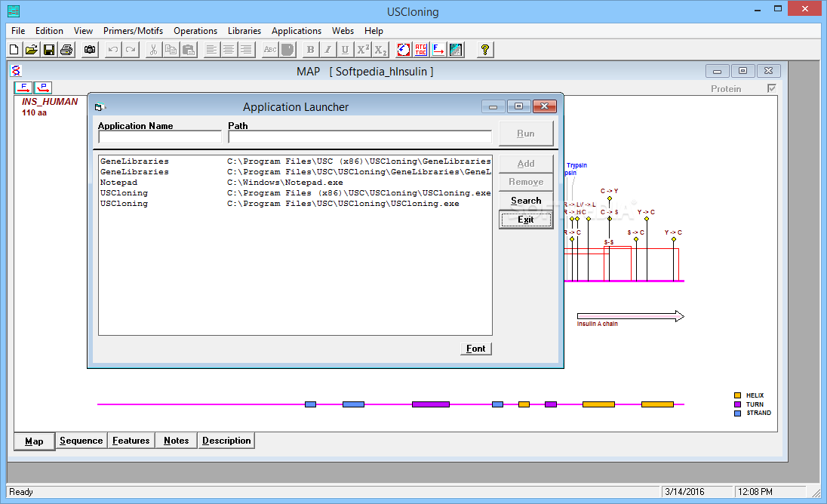
Task: Click the Run button
Action: coord(526,134)
